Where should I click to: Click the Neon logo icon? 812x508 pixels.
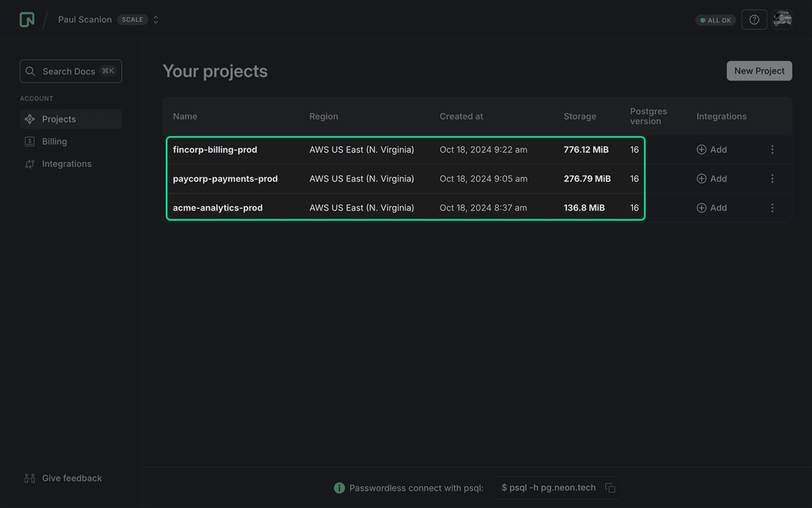tap(27, 19)
